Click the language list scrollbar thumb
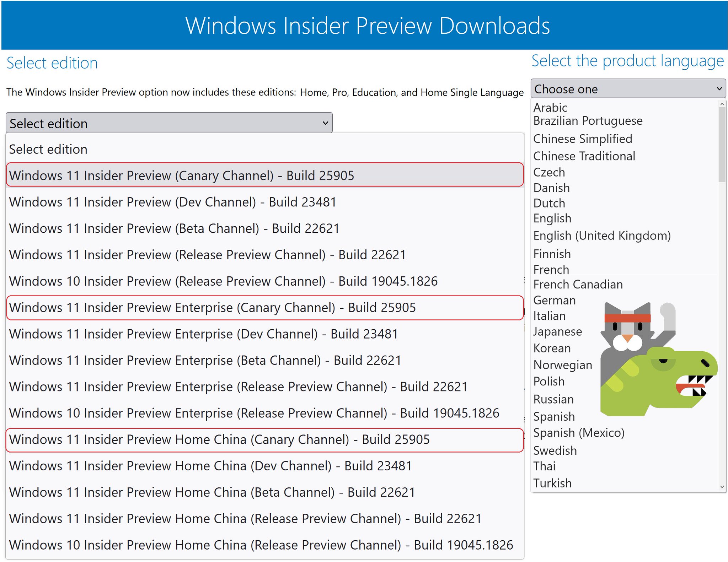The height and width of the screenshot is (562, 728). coord(722,145)
